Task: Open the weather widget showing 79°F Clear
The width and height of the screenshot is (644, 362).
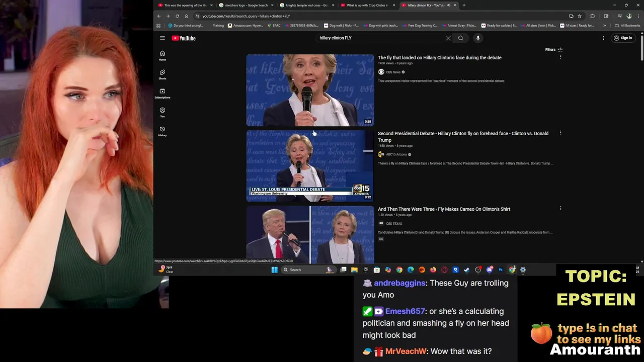Action: pos(166,269)
